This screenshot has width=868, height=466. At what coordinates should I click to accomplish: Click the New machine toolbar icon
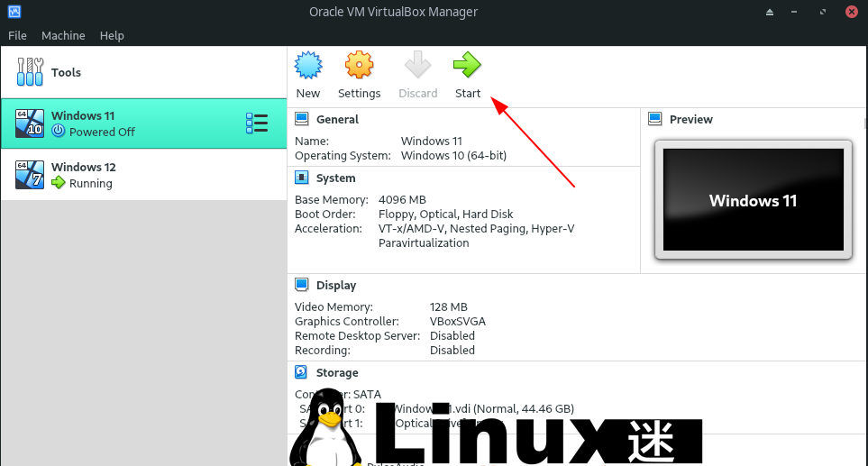coord(307,65)
